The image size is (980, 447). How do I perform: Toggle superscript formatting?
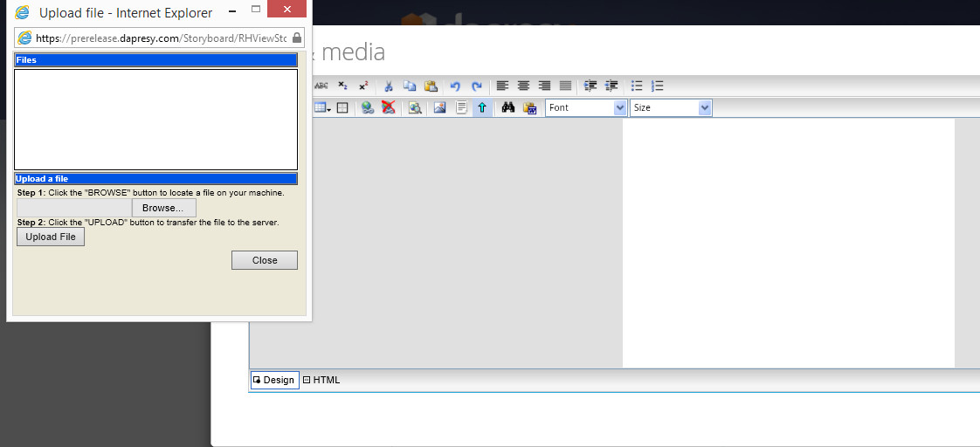(x=363, y=86)
